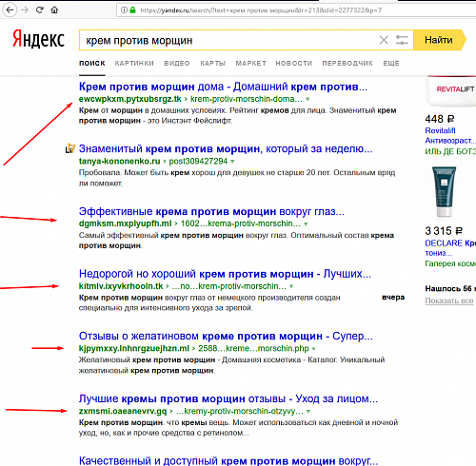Expand dropdown arrow next to tanya-kononenko.ru result
Screen dimensions: 476x466
[x=232, y=162]
